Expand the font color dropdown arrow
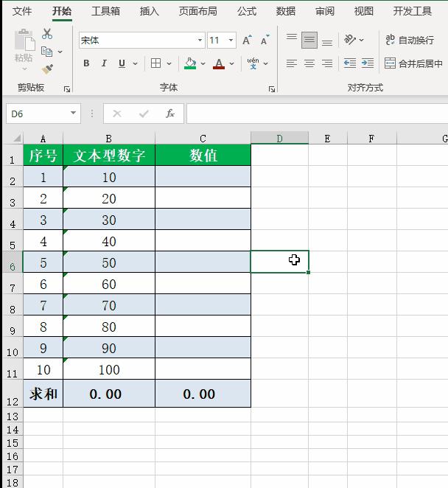The height and width of the screenshot is (488, 448). click(x=232, y=63)
